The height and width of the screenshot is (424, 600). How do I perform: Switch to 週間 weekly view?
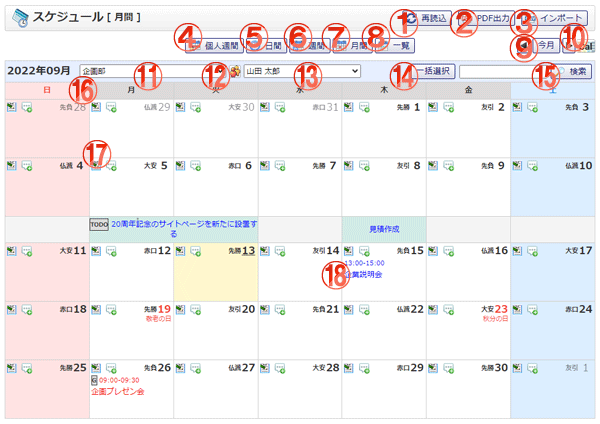click(310, 46)
